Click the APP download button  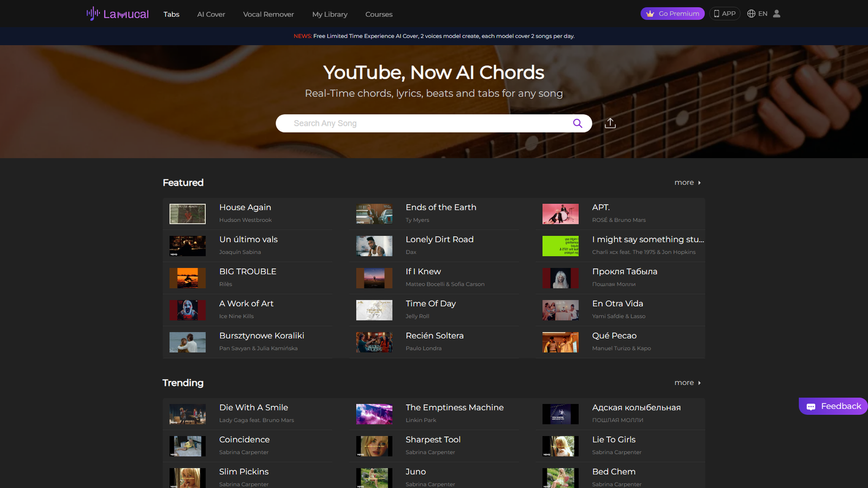click(725, 14)
